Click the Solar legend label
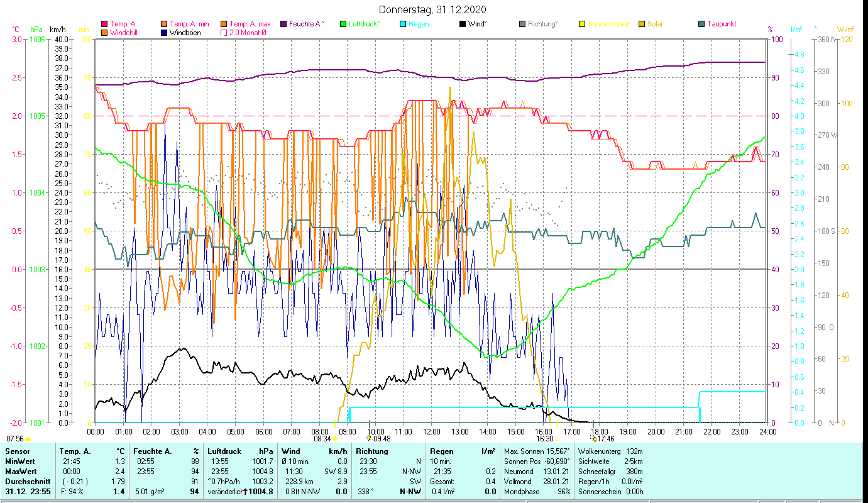This screenshot has width=868, height=503. (x=655, y=25)
